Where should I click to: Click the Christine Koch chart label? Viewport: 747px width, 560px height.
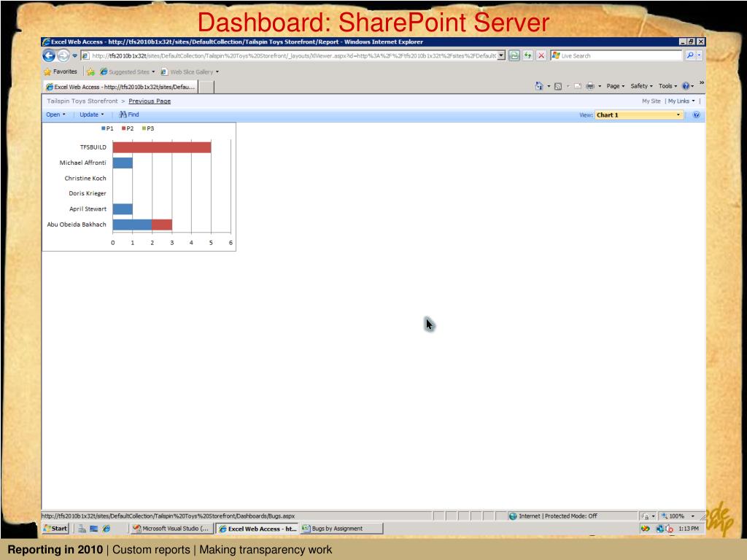click(x=85, y=178)
